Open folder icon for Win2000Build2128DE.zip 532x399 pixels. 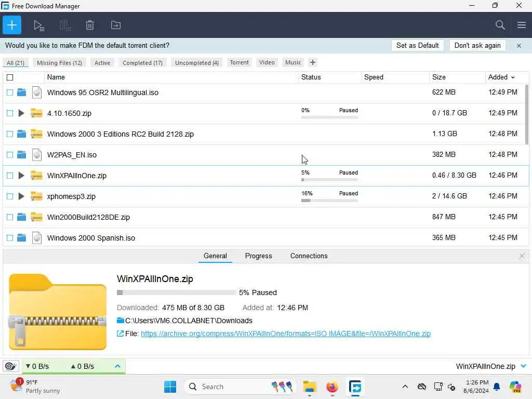21,217
